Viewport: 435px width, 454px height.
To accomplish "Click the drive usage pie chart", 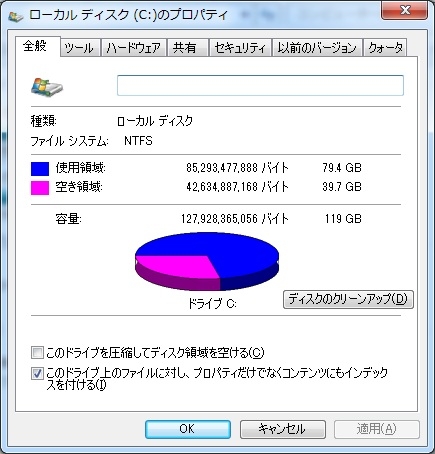I will (x=207, y=261).
